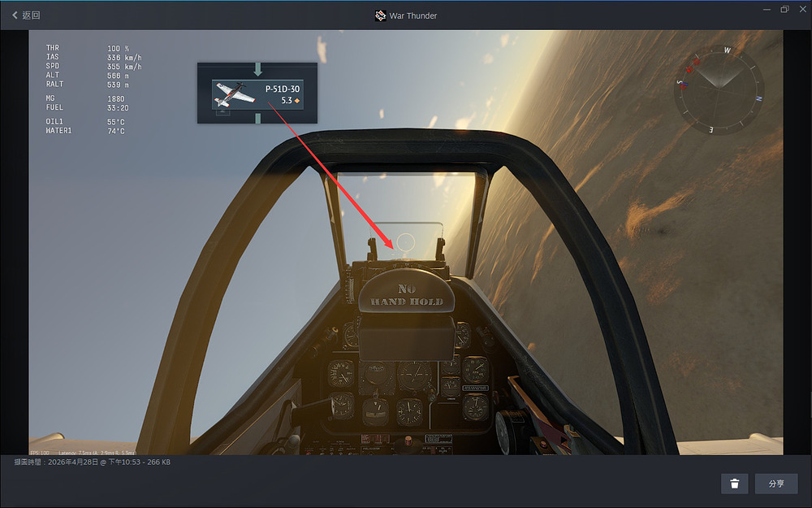
Task: Click the P-51D-30 name text
Action: click(x=283, y=89)
